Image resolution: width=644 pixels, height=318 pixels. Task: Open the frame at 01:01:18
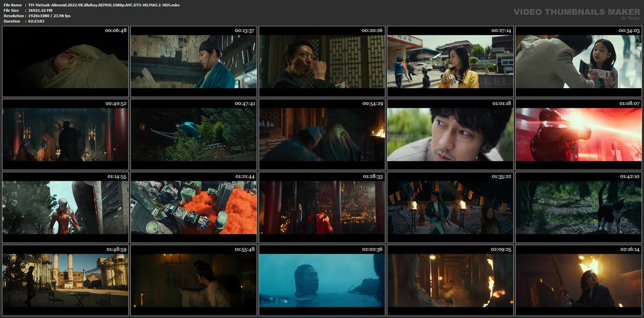(450, 134)
